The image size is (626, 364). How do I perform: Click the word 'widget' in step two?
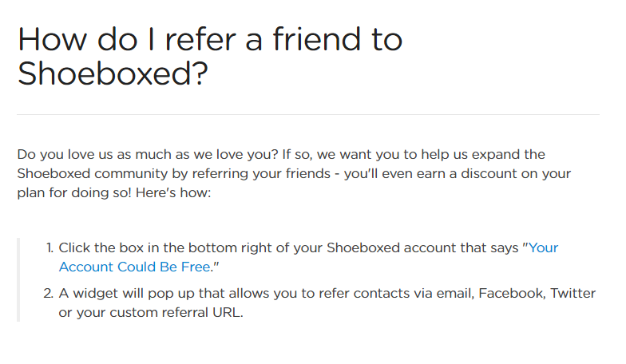(x=96, y=294)
